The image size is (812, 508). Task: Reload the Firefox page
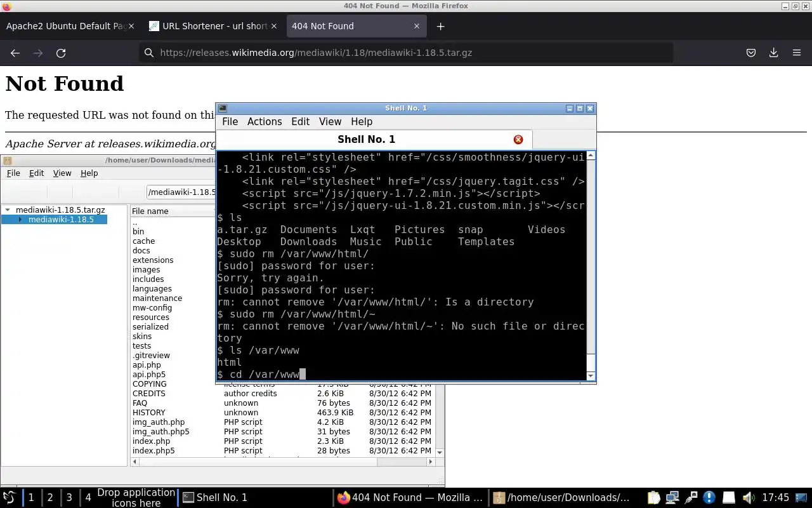(61, 53)
